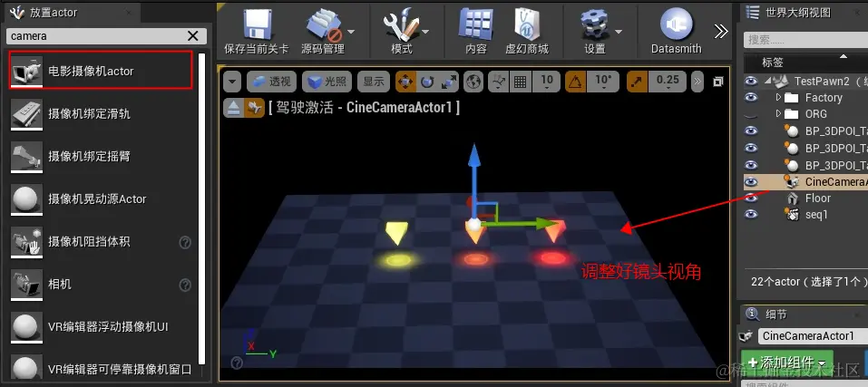Image resolution: width=868 pixels, height=387 pixels.
Task: Toggle the pilot camera view icon
Action: tap(254, 107)
